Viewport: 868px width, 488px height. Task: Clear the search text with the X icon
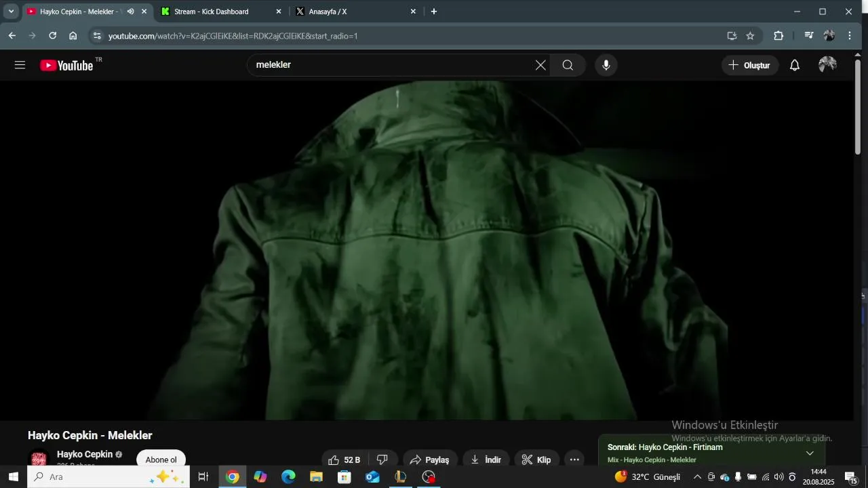[540, 65]
